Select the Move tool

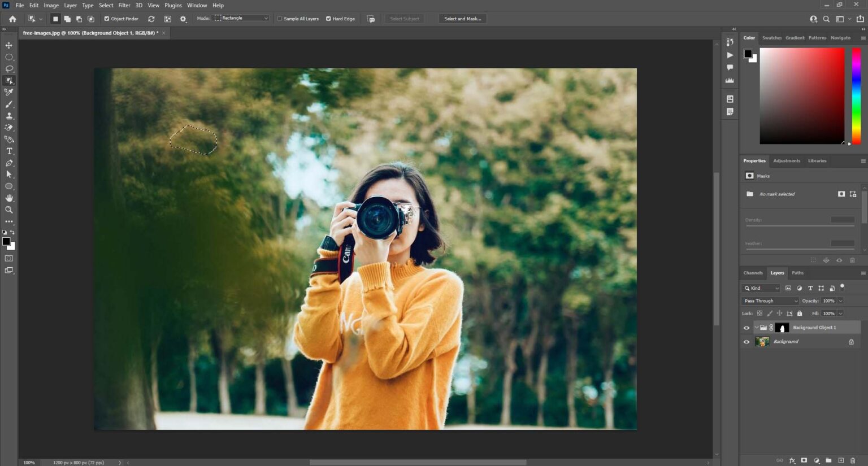pyautogui.click(x=8, y=45)
